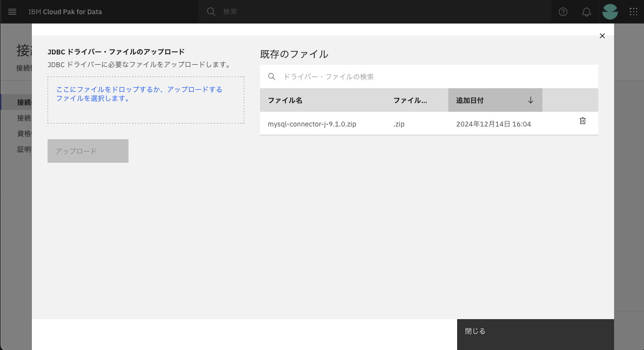Open the profile avatar menu
Screen dimensions: 644x350
click(x=610, y=12)
